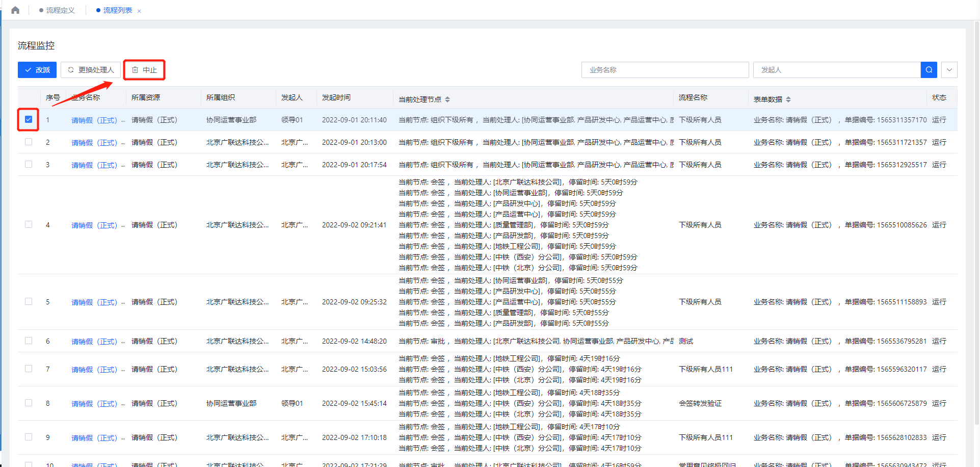Screen dimensions: 980x467
Task: Expand advanced search chevron dropdown
Action: point(949,70)
